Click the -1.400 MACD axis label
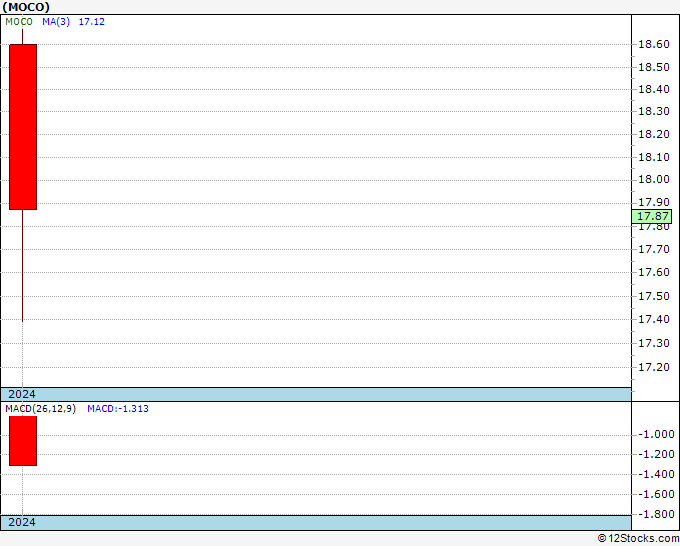 click(x=656, y=474)
